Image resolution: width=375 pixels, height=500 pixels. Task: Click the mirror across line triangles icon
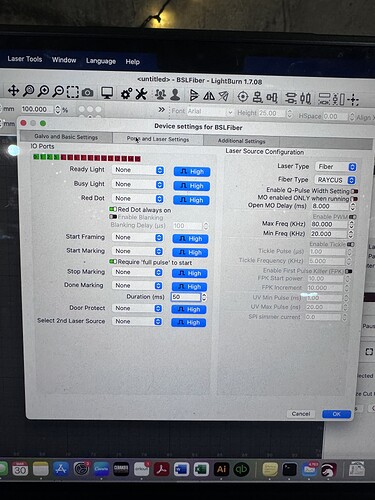(x=209, y=96)
